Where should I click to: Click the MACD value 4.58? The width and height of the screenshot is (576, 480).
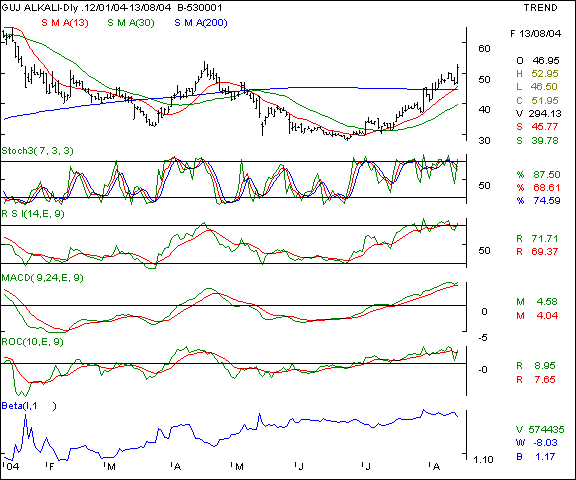tap(547, 302)
